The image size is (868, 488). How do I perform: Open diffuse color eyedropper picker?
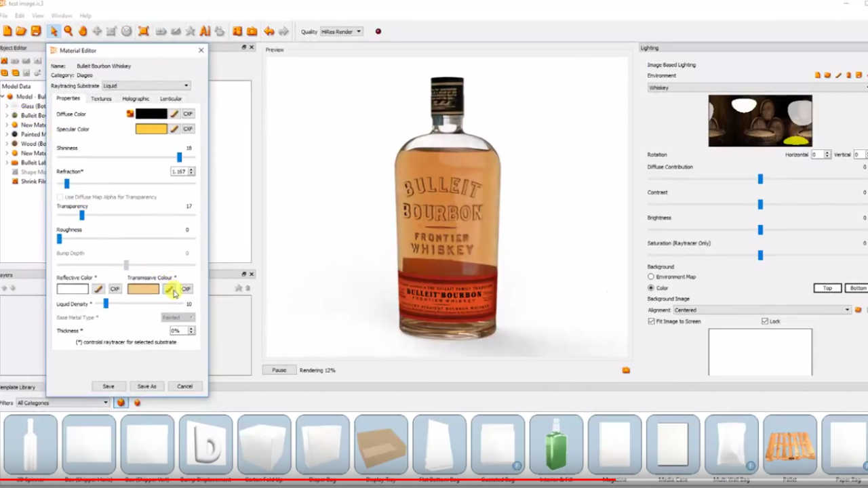pyautogui.click(x=174, y=114)
